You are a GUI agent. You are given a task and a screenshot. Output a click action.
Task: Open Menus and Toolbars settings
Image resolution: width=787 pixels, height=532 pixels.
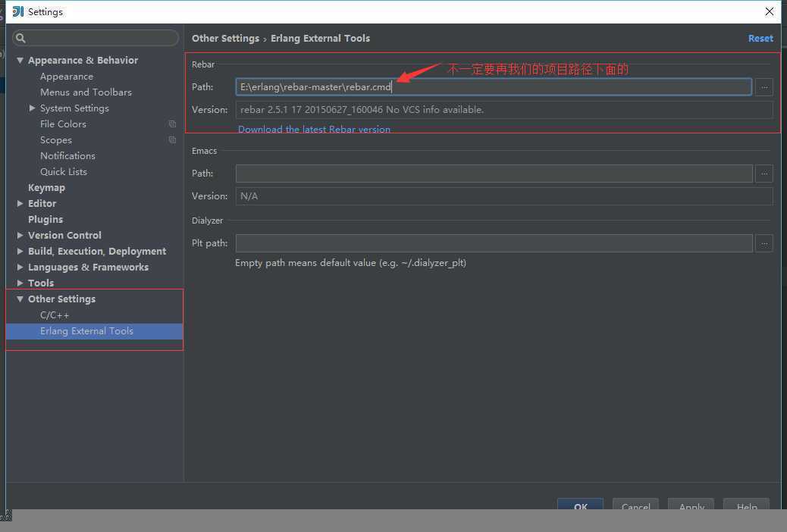[86, 92]
